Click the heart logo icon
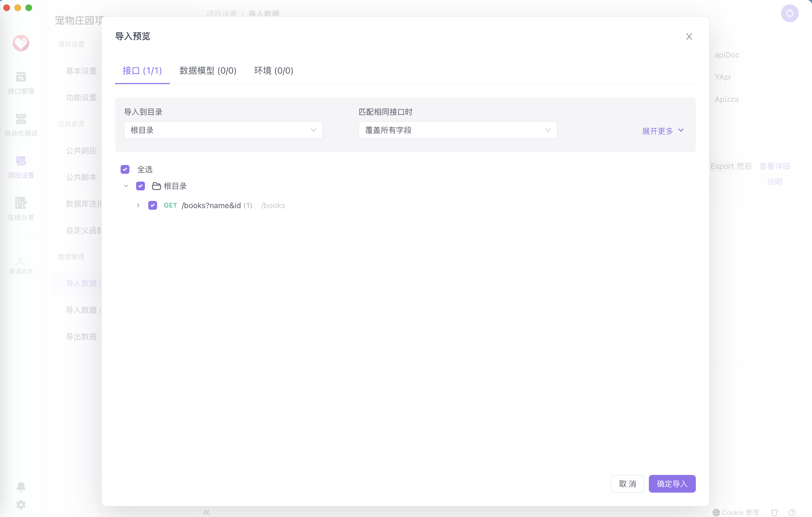 click(20, 43)
